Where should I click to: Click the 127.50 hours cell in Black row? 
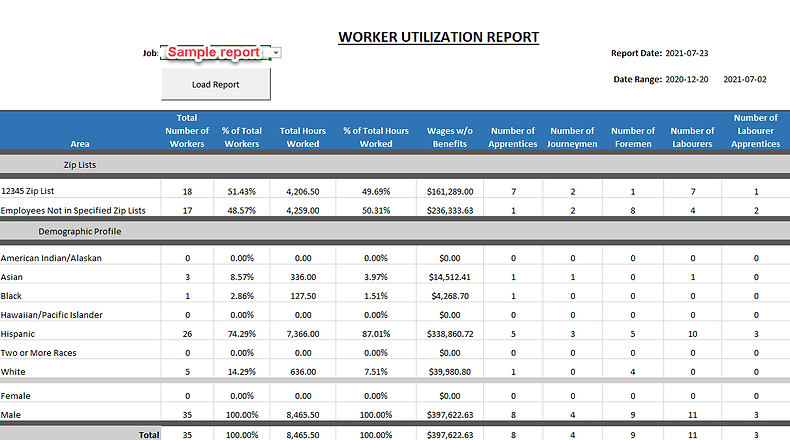tap(303, 296)
